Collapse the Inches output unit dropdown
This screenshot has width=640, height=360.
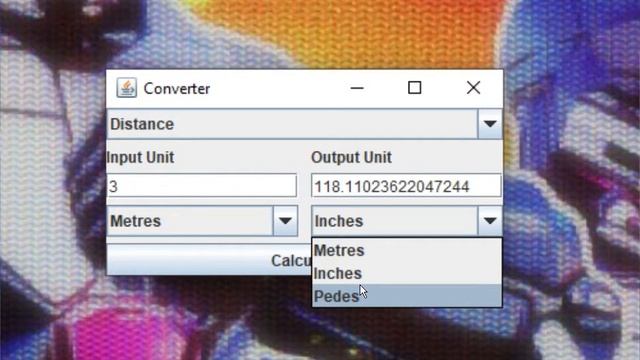click(407, 221)
